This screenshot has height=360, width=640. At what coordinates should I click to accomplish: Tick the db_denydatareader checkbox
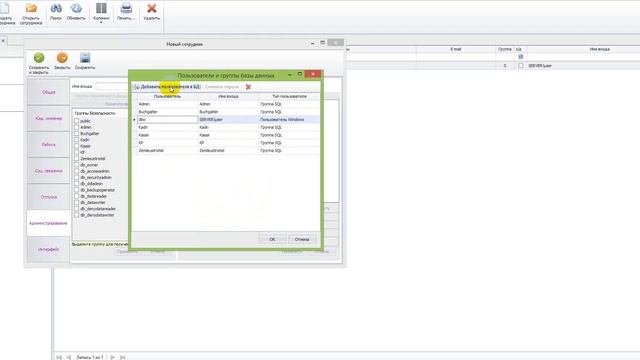click(x=76, y=209)
